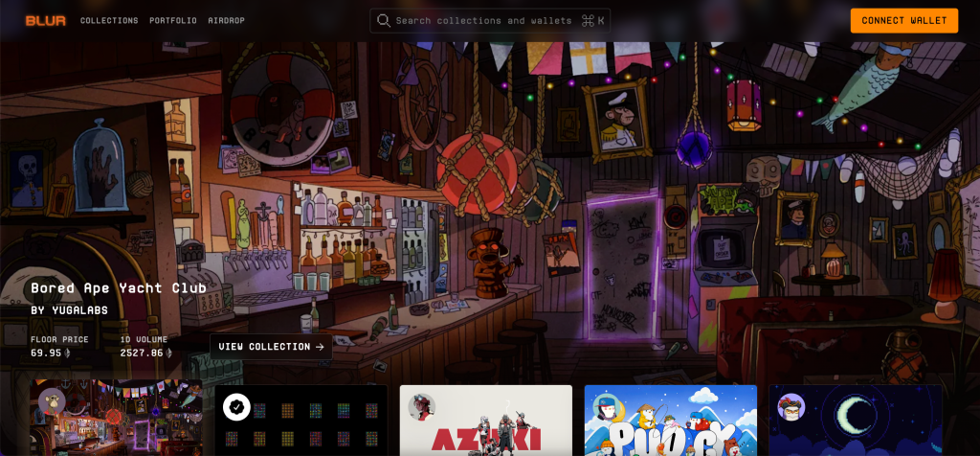
Task: Click the ape avatar on first card
Action: tap(52, 401)
